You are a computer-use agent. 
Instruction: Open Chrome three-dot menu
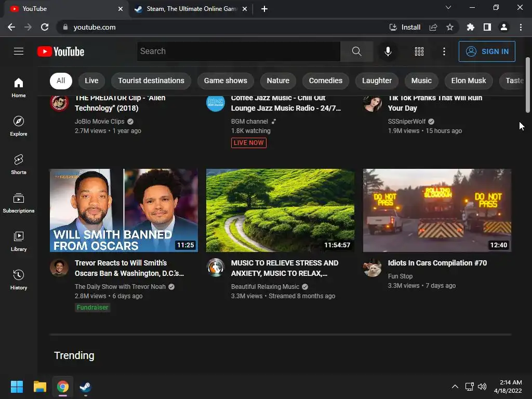(521, 27)
